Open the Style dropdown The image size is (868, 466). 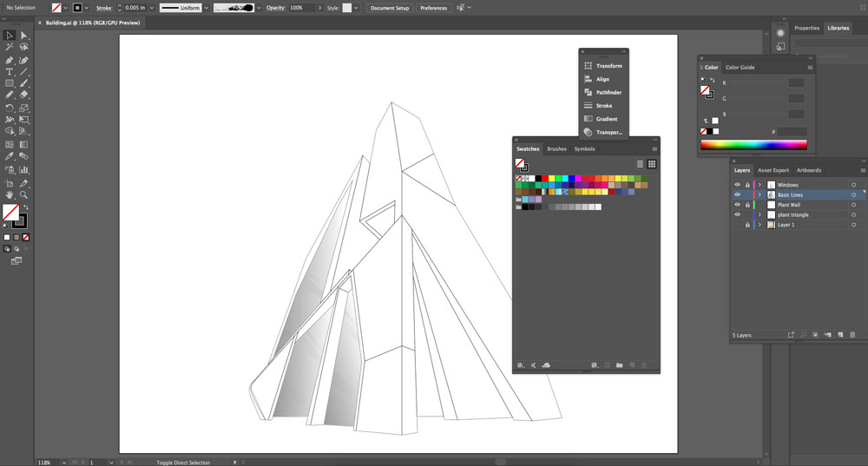(356, 8)
